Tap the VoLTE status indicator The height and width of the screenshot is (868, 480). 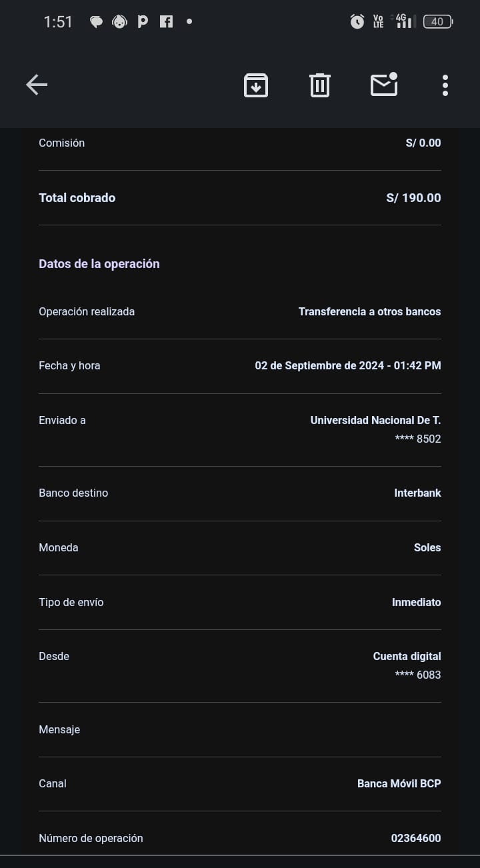point(379,21)
